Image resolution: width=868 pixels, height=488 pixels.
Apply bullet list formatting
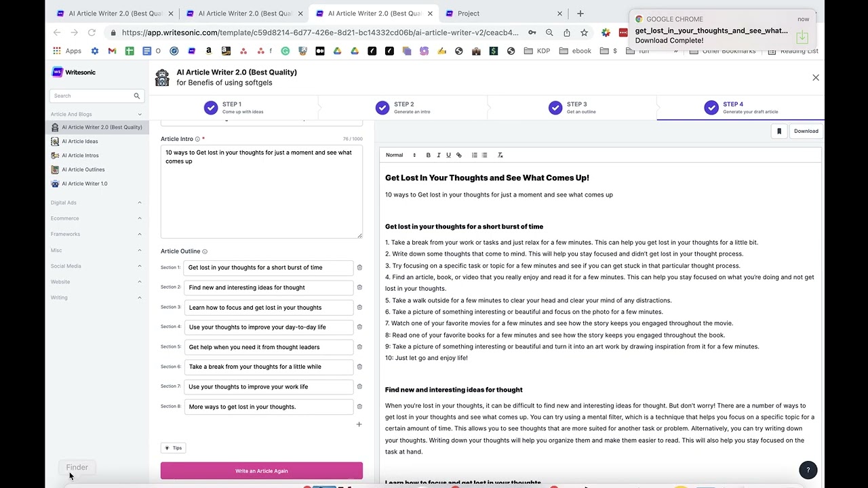(x=484, y=155)
